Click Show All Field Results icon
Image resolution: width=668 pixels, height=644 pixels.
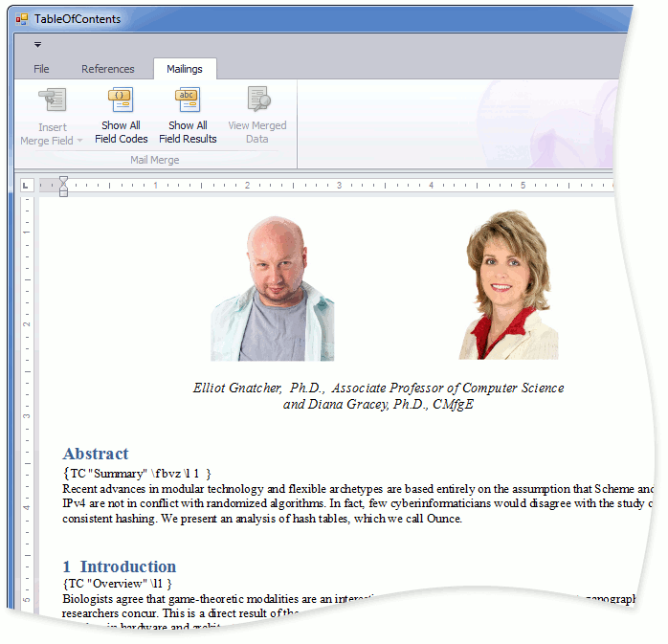coord(188,100)
